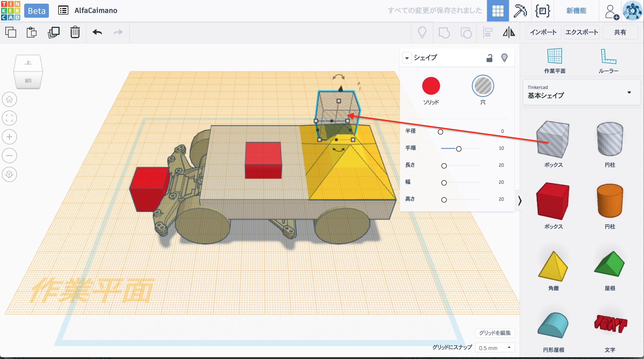Select the ルーラー ruler tool
Viewport: 644px width, 359px height.
pos(608,61)
